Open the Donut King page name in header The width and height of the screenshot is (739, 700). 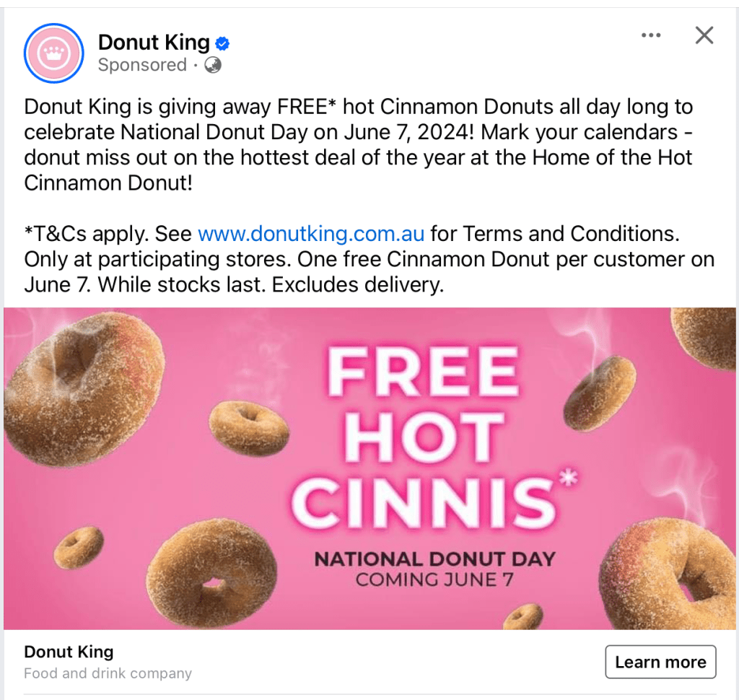(154, 43)
